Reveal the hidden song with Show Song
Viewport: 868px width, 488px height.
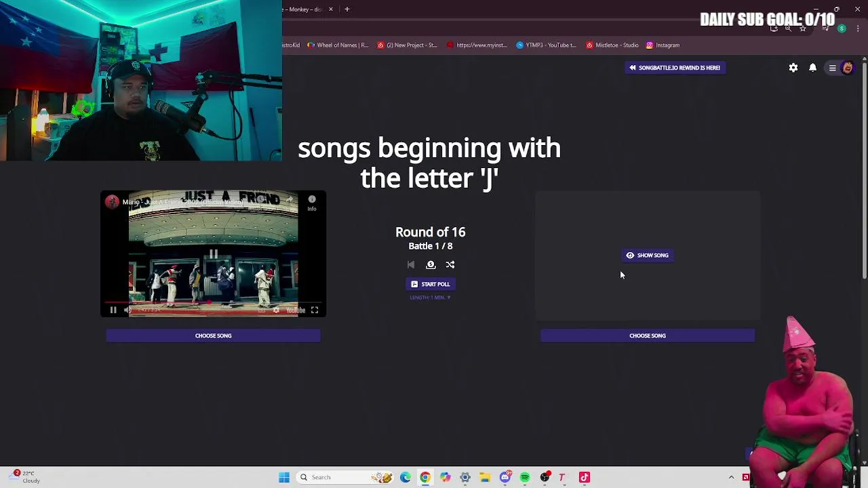(x=648, y=256)
